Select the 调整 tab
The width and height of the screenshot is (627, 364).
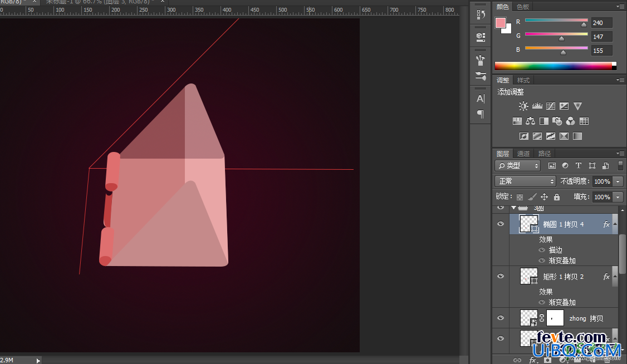(x=503, y=80)
